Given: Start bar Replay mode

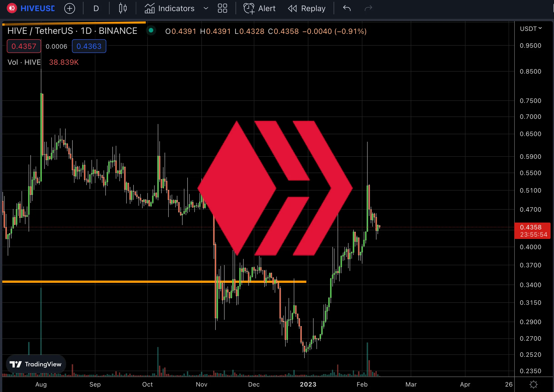Looking at the screenshot, I should point(307,8).
